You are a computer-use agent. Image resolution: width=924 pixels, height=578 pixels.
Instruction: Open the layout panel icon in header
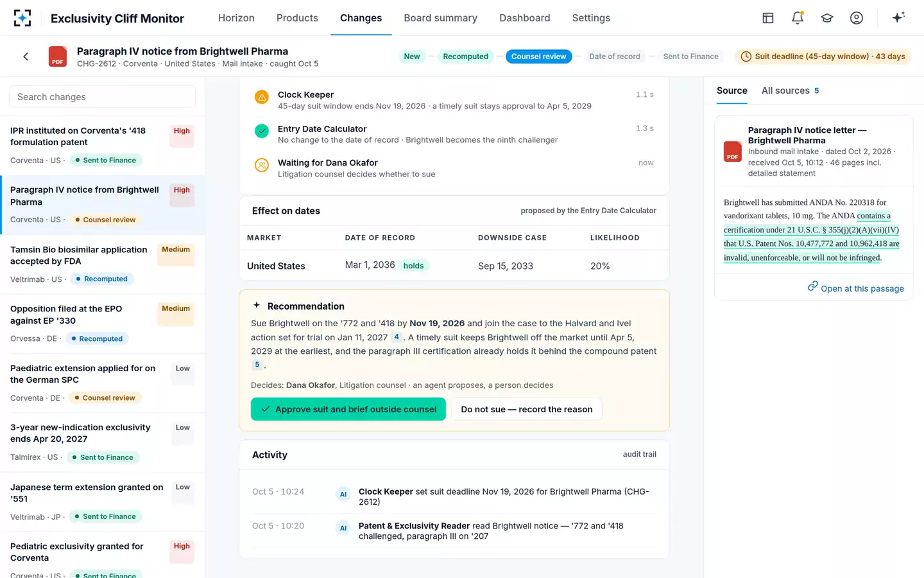coord(768,18)
